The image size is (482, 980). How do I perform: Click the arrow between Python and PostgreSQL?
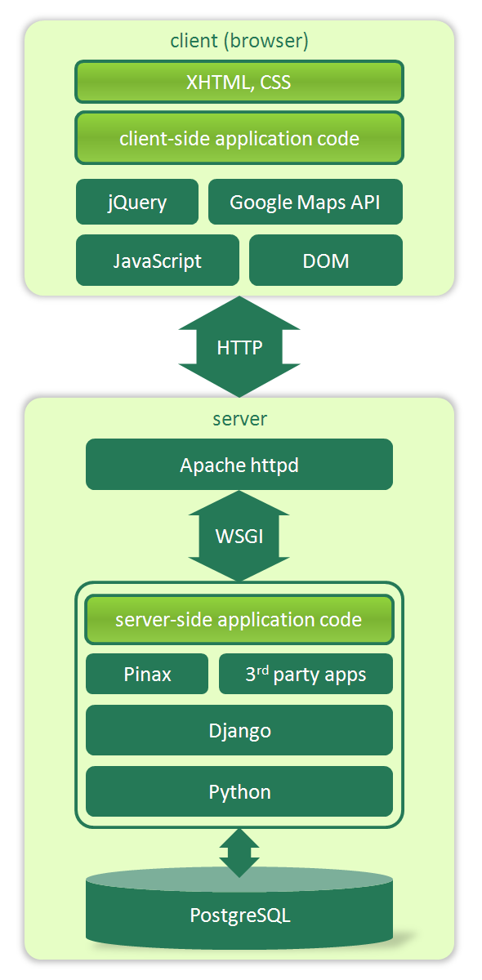tap(239, 853)
